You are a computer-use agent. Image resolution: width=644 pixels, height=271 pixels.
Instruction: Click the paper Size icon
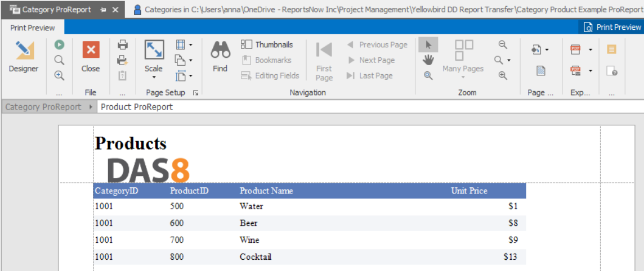(x=180, y=75)
